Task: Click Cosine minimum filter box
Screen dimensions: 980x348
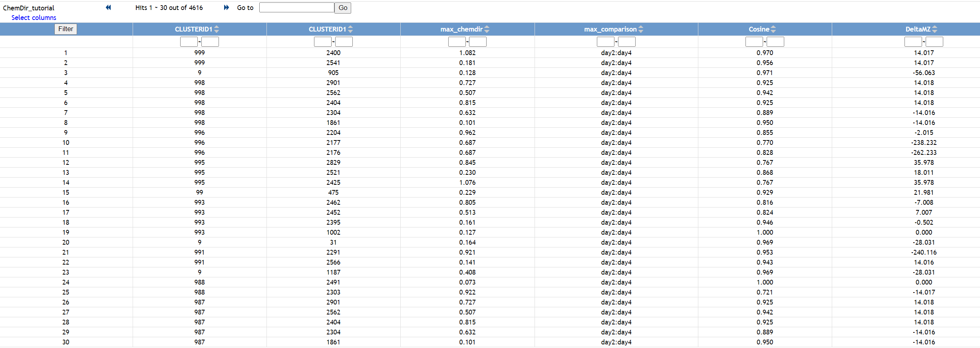Action: [754, 42]
